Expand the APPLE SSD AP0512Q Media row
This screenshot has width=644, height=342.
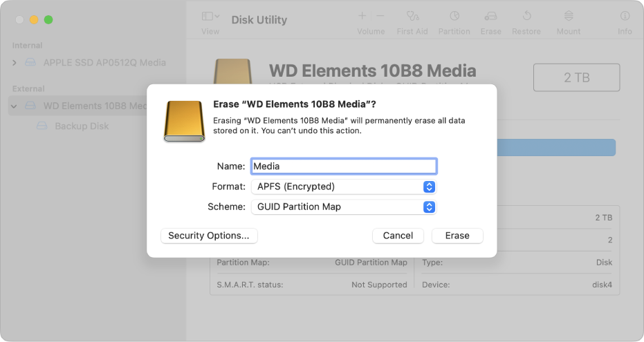(15, 63)
